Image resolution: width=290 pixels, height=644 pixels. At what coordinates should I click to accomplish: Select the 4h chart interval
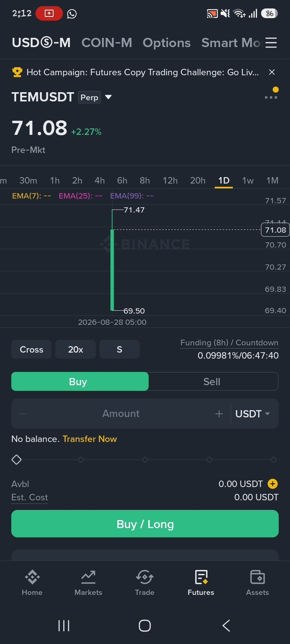tap(100, 180)
